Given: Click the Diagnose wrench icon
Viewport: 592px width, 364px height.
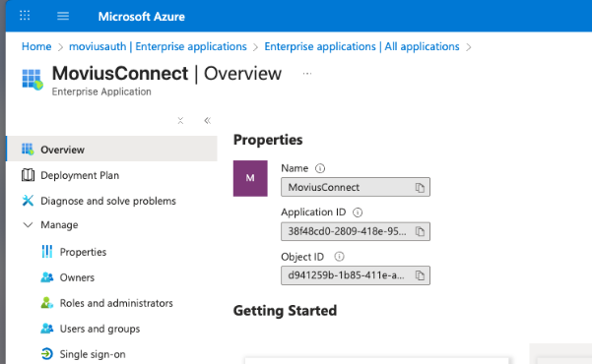Looking at the screenshot, I should coord(28,201).
